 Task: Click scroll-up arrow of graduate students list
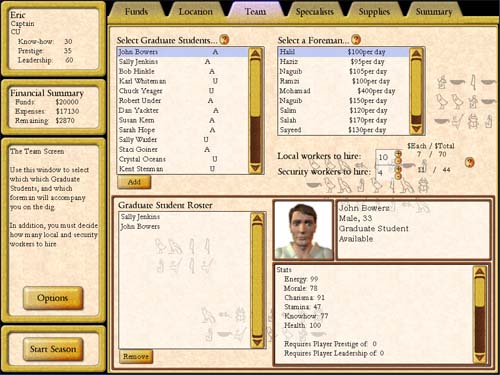pyautogui.click(x=255, y=54)
